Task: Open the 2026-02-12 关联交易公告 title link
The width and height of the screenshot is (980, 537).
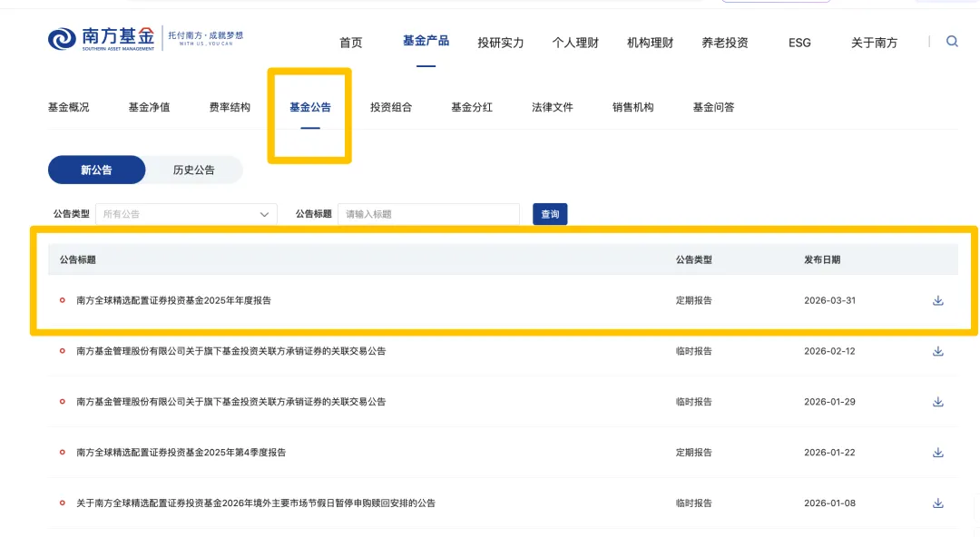Action: 231,351
